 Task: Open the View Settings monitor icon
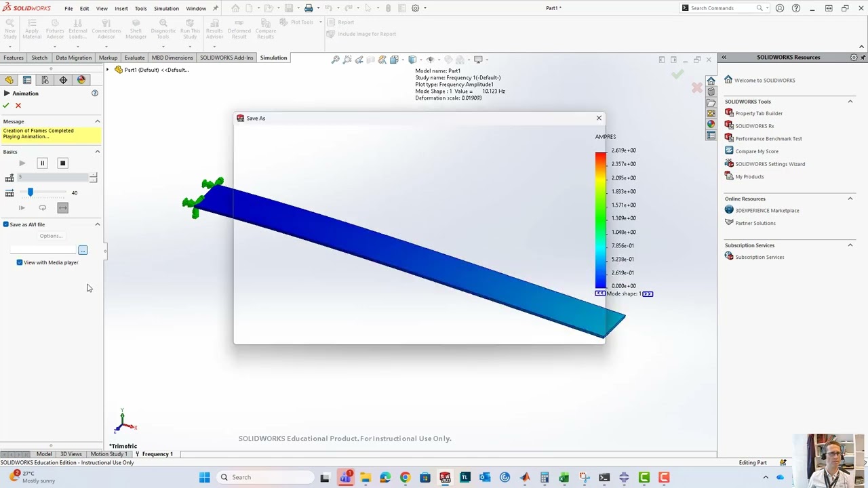point(479,60)
